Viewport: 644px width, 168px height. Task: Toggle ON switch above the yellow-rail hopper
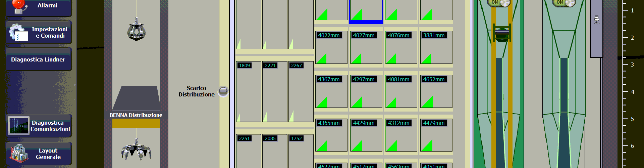[x=499, y=3]
